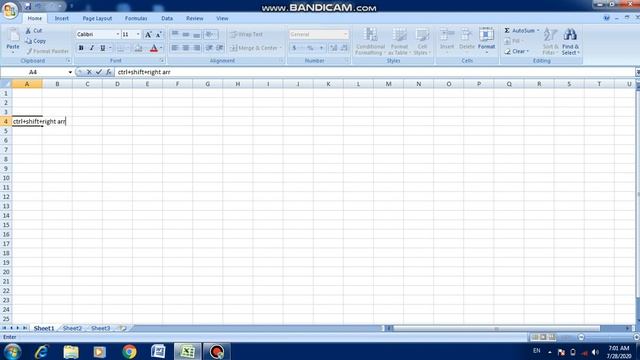Toggle Page Break Preview view button
This screenshot has height=360, width=640.
(x=552, y=337)
